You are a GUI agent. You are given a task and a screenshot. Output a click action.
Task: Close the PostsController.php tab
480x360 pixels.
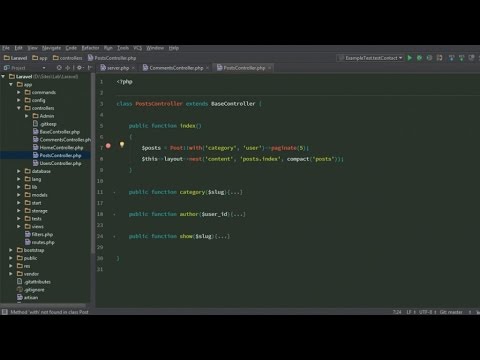click(269, 68)
